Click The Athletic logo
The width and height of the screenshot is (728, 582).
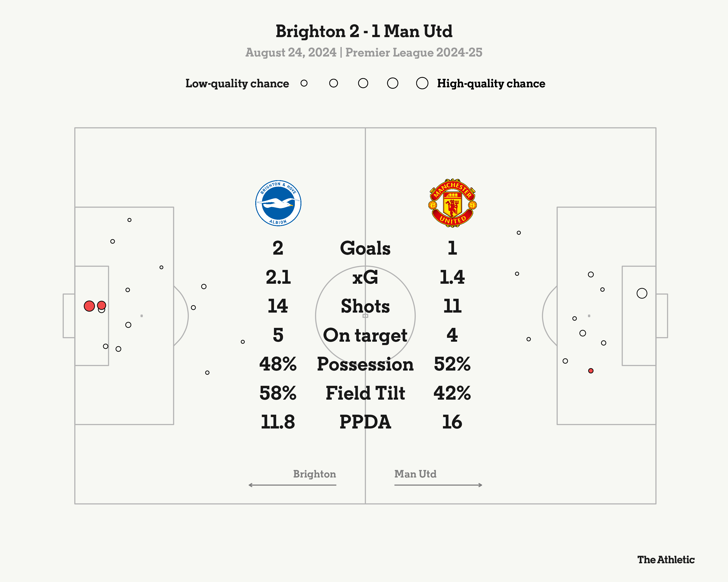coord(666,560)
